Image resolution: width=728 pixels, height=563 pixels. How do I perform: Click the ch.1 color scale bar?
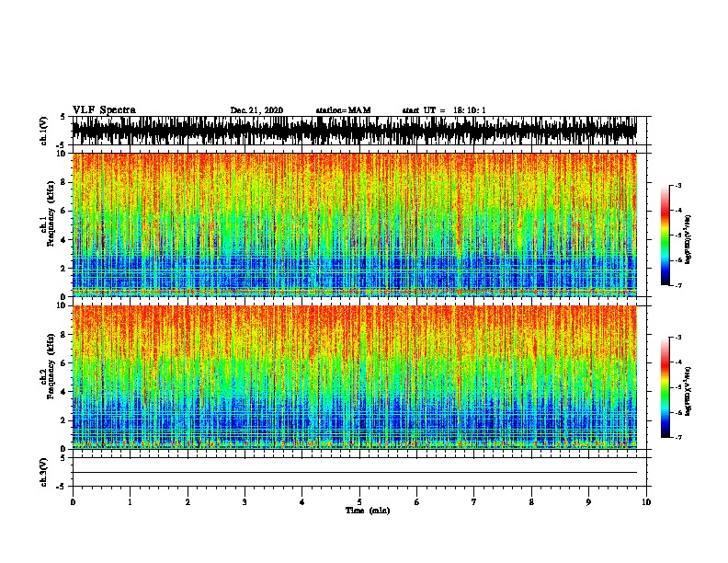[665, 236]
